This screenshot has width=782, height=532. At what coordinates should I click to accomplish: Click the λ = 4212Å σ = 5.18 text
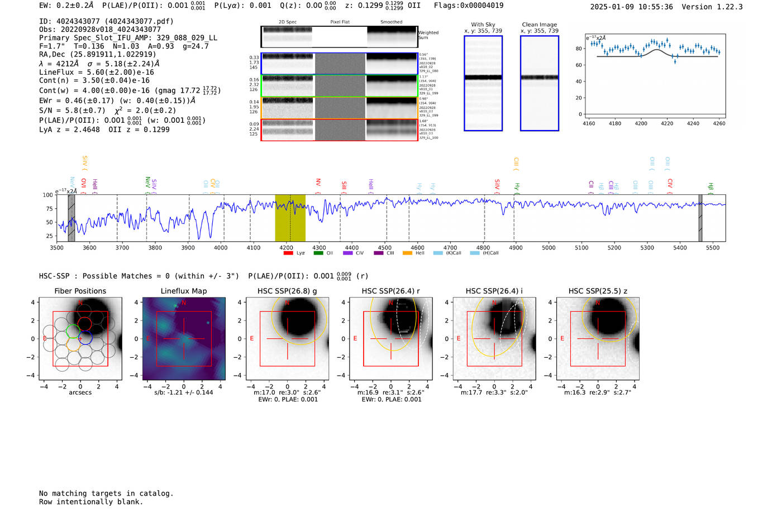(x=99, y=64)
